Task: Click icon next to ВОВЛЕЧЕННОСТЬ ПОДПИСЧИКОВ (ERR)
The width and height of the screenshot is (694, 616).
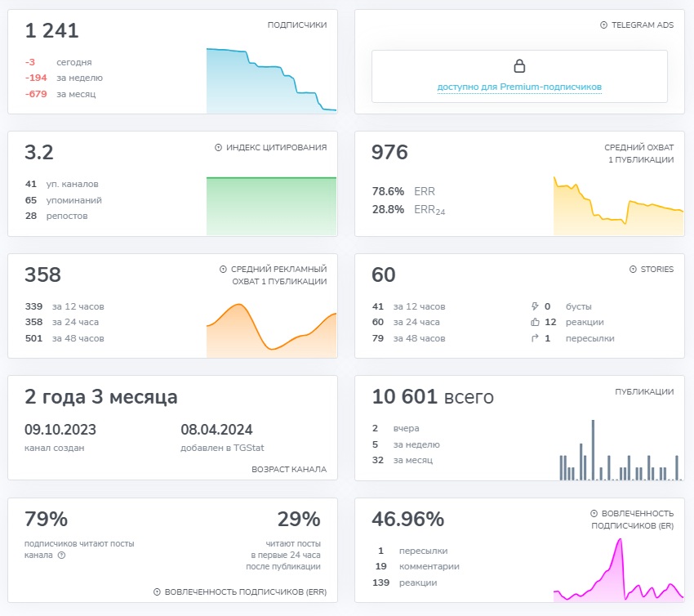Action: pyautogui.click(x=157, y=592)
